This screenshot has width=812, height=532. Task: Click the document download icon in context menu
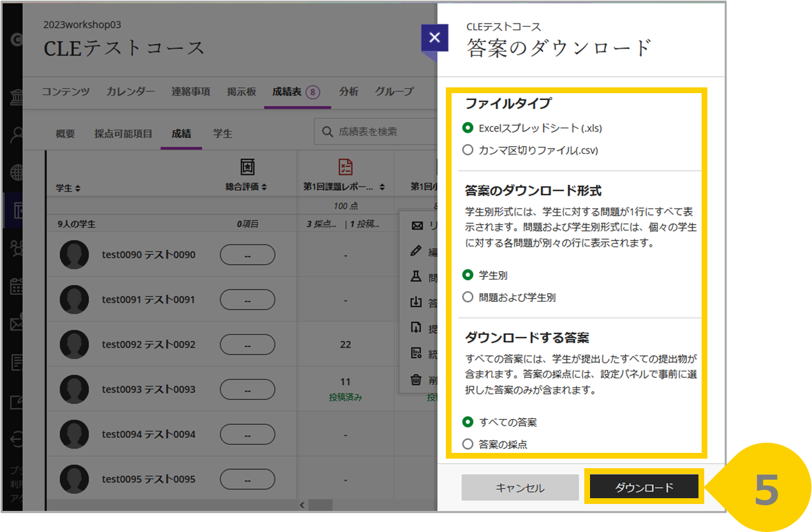coord(417,328)
